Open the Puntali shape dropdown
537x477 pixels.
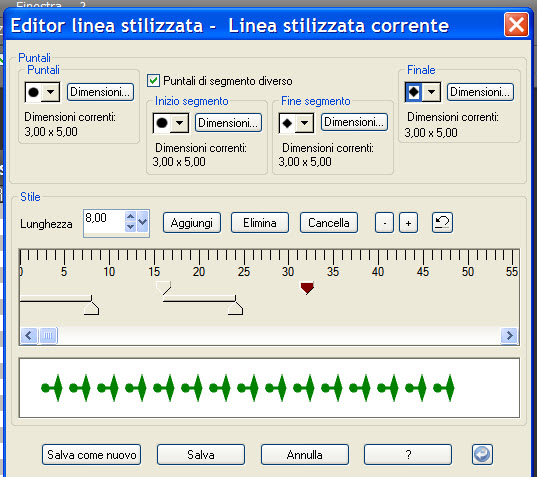tap(51, 92)
